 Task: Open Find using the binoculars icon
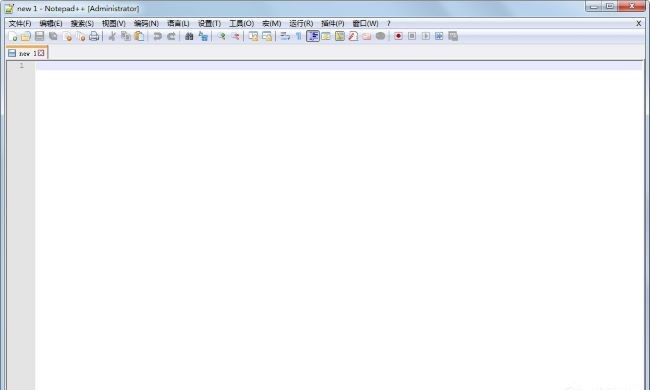189,36
